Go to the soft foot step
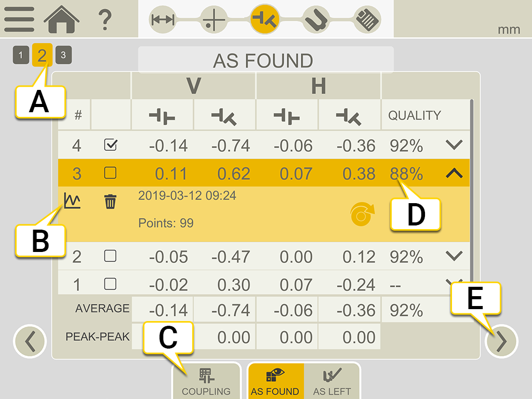This screenshot has width=532, height=399. point(317,19)
